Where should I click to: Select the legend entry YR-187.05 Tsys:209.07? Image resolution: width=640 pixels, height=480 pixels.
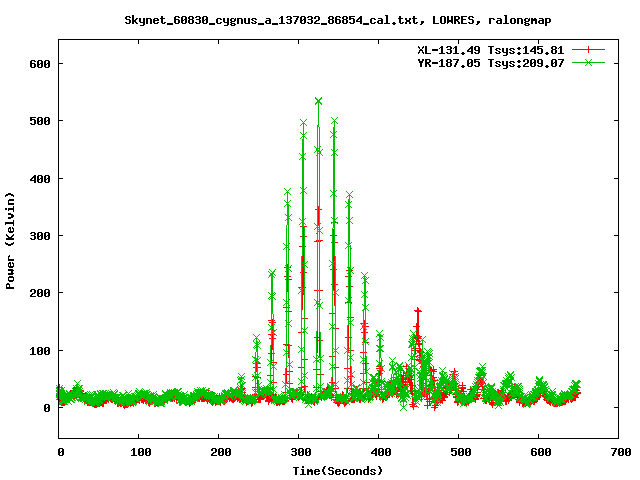pos(491,63)
